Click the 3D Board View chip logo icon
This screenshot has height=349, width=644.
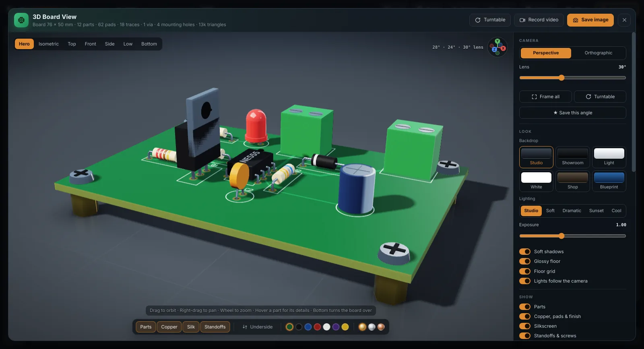click(21, 20)
